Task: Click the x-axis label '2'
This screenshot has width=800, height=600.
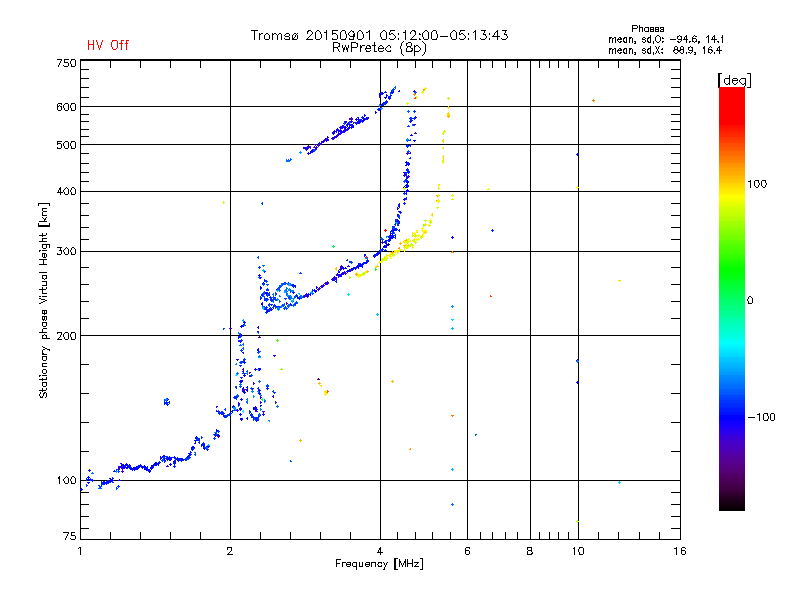Action: click(230, 551)
